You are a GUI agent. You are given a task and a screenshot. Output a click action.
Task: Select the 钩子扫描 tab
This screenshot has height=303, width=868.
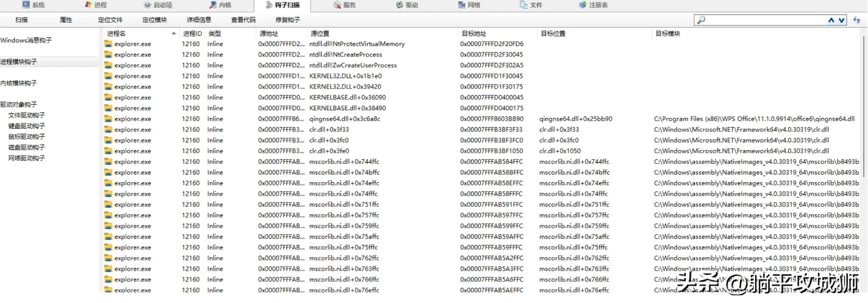(282, 5)
